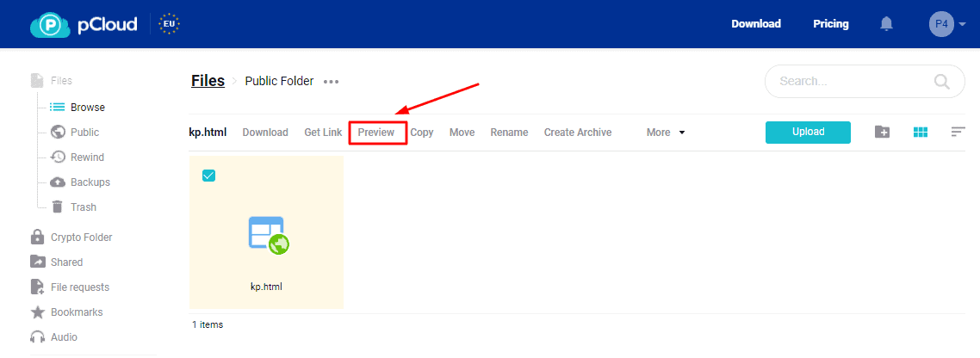Open the Audio section
This screenshot has width=980, height=358.
(64, 337)
